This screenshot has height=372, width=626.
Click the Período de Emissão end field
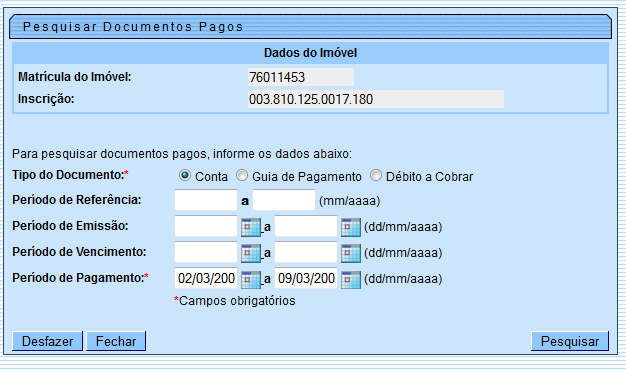point(306,226)
